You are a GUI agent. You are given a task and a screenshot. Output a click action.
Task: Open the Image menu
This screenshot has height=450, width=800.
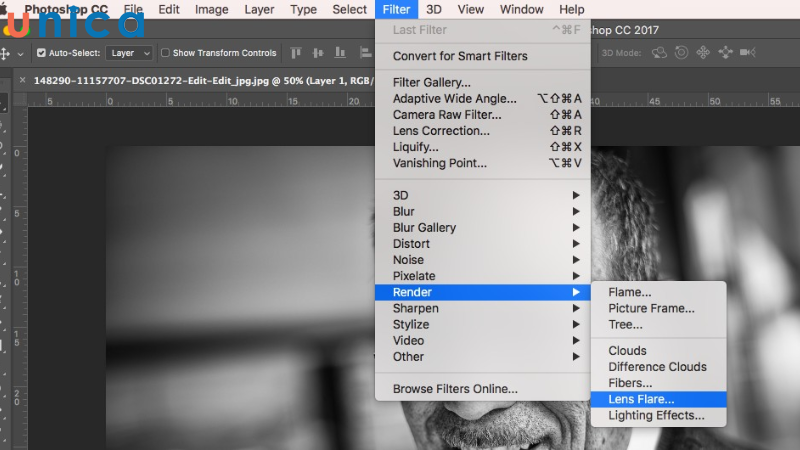click(x=211, y=10)
